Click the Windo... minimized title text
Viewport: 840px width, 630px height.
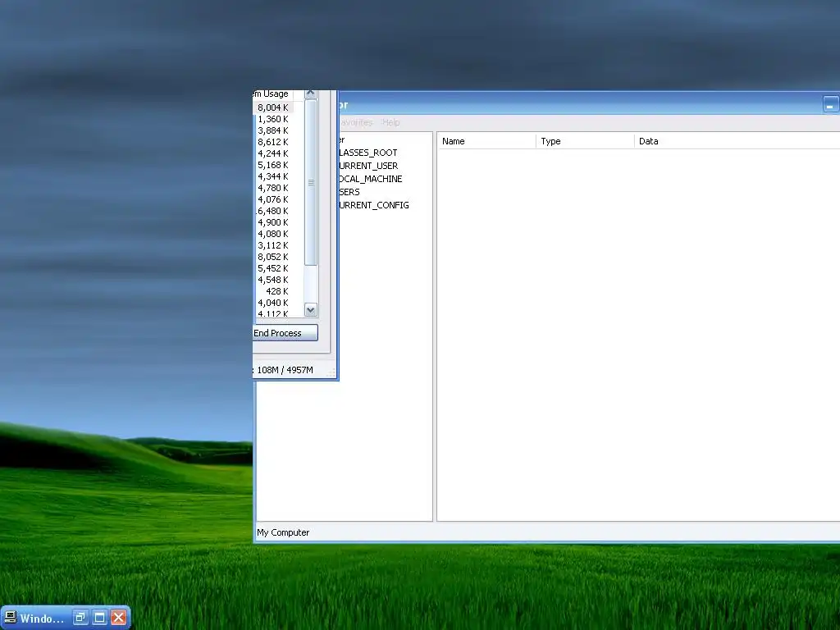point(42,619)
